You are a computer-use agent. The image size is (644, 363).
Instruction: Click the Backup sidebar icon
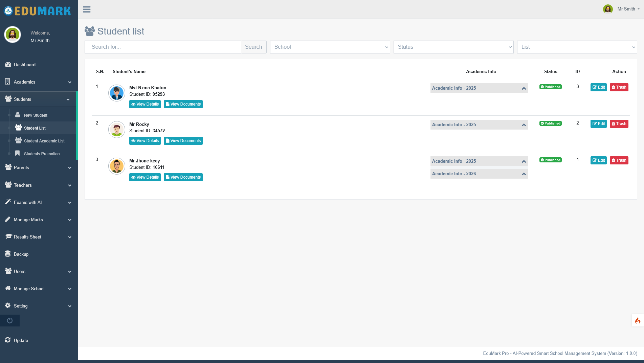(7, 254)
